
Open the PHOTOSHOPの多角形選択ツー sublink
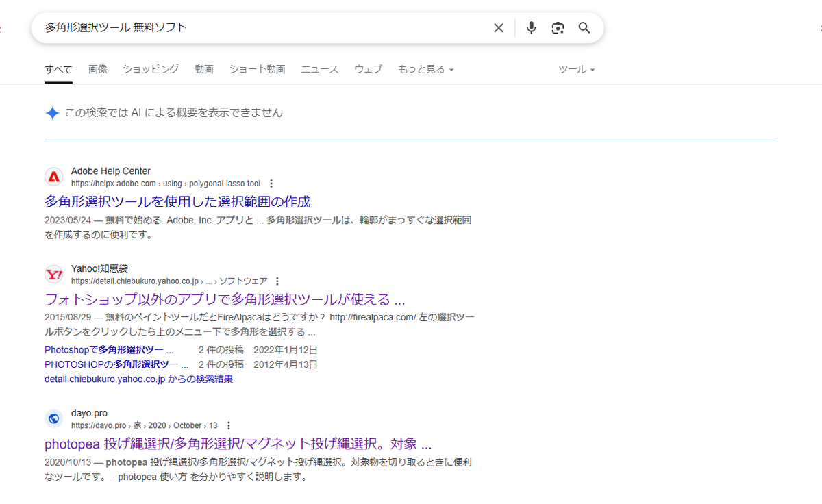(x=116, y=364)
